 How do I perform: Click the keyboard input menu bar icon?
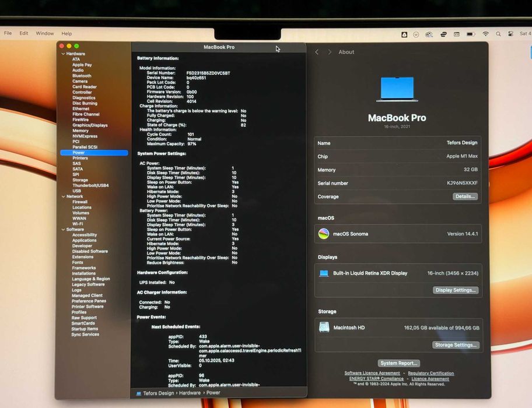[x=457, y=34]
